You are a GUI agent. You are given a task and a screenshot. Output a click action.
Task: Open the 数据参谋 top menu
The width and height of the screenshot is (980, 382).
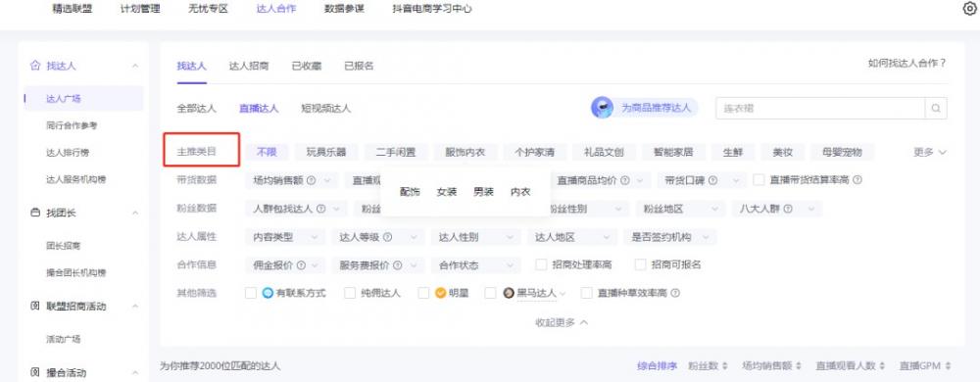[344, 9]
